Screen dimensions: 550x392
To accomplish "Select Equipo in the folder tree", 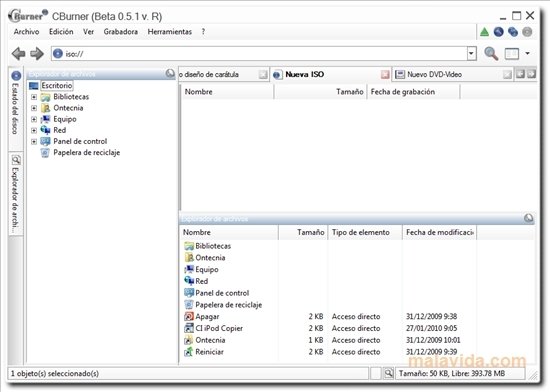I will click(65, 119).
